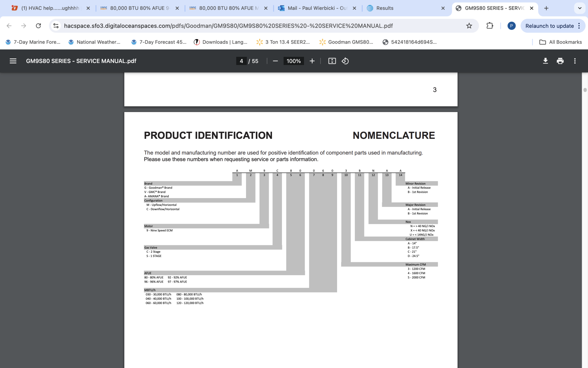Open the Extensions puzzle icon
The height and width of the screenshot is (368, 588).
490,26
